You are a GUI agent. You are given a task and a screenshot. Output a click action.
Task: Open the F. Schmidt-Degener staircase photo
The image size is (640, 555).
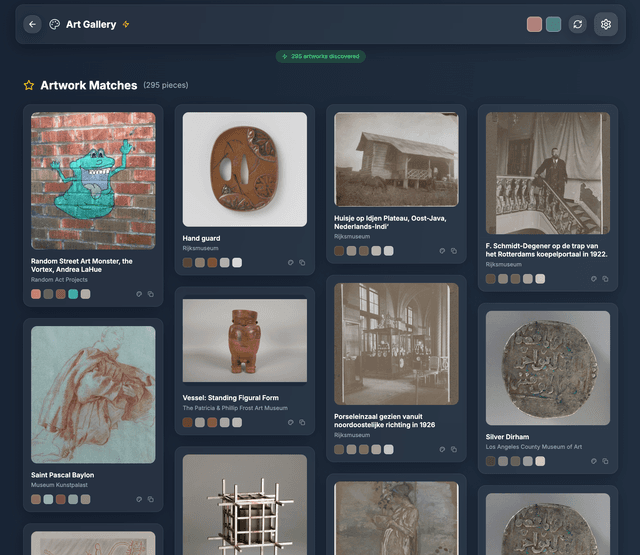pos(548,173)
